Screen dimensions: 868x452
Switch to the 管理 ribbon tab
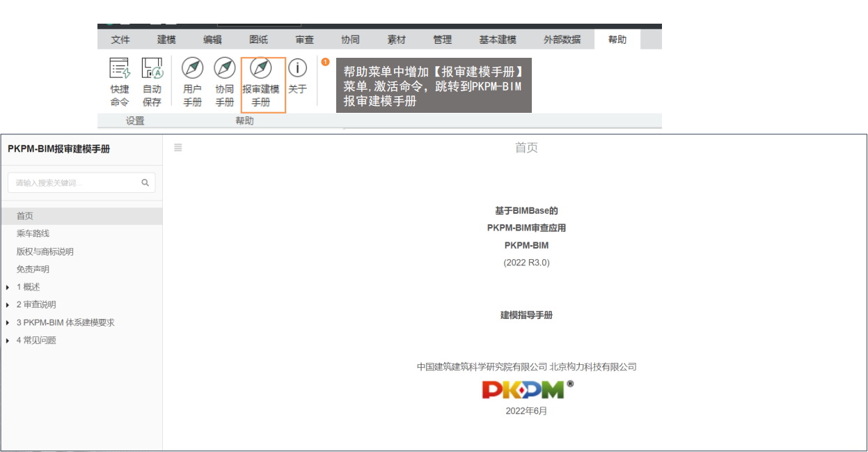(x=442, y=40)
